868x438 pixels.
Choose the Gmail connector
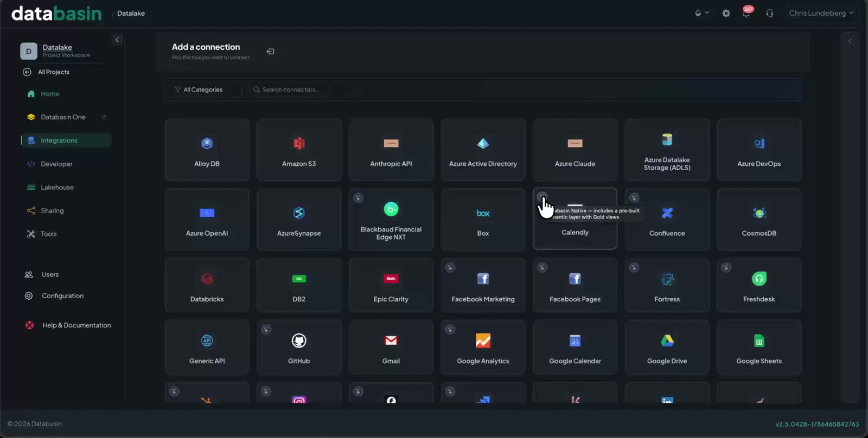tap(391, 347)
